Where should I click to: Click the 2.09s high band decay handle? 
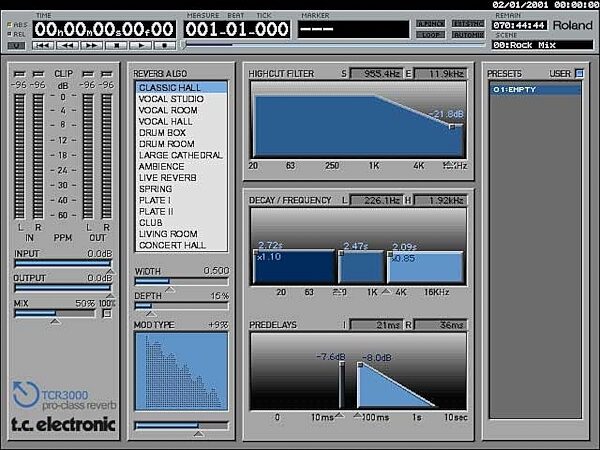click(x=390, y=254)
